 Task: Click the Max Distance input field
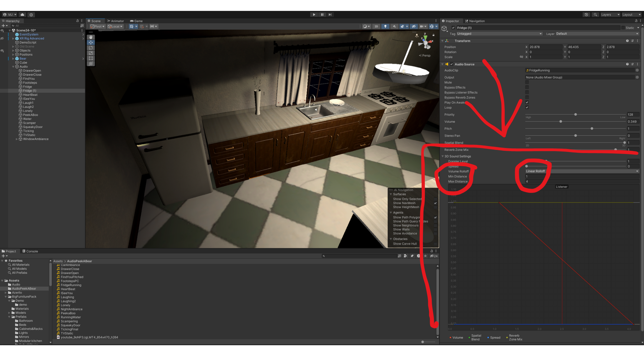[582, 181]
